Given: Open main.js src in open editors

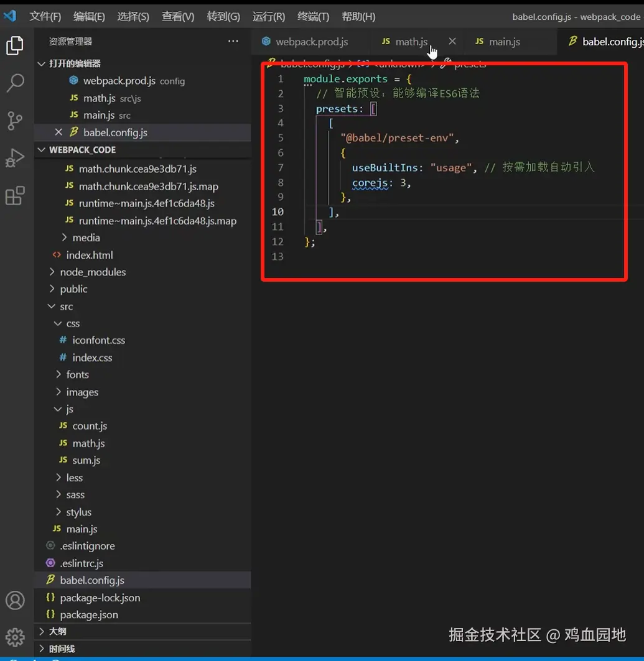Looking at the screenshot, I should tap(143, 115).
